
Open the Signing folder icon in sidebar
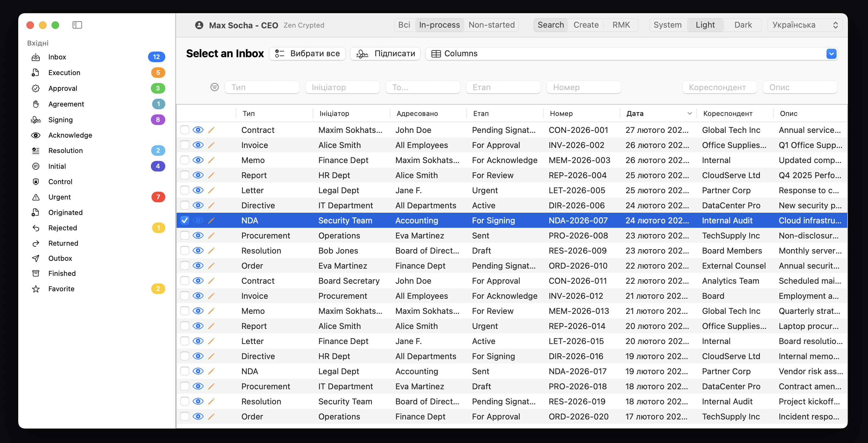36,120
